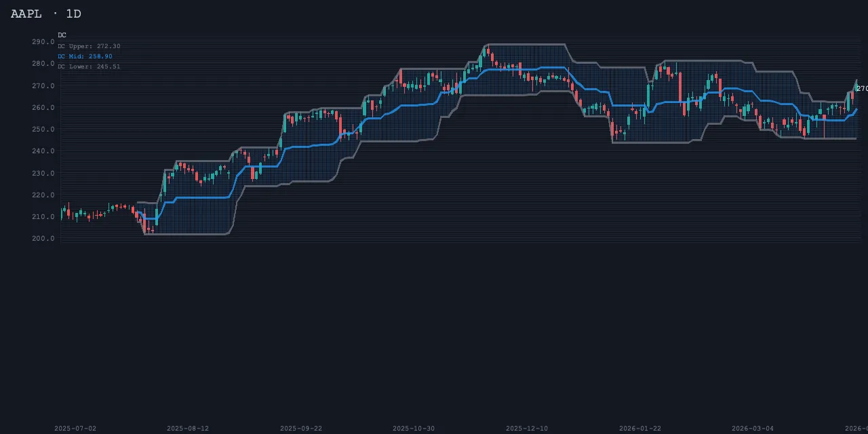868x434 pixels.
Task: Click the 290.0 price axis label
Action: click(x=43, y=42)
